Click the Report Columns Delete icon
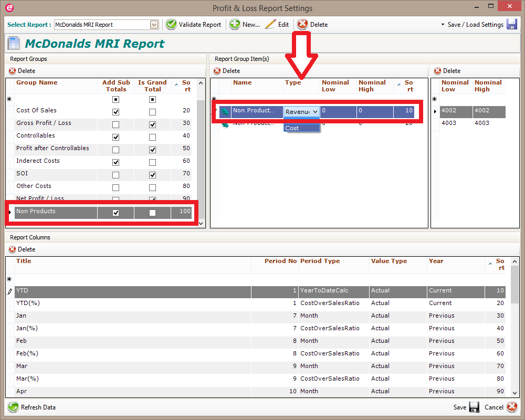Viewport: 525px width, 420px height. click(x=13, y=249)
